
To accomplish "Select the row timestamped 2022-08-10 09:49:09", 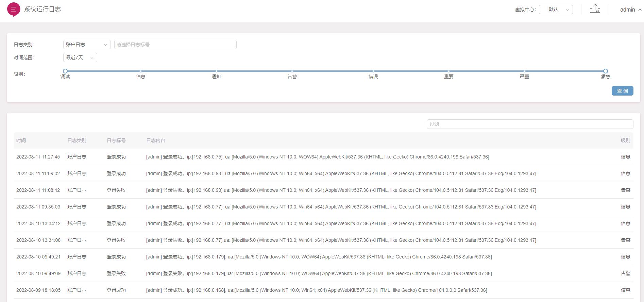I will pyautogui.click(x=323, y=273).
